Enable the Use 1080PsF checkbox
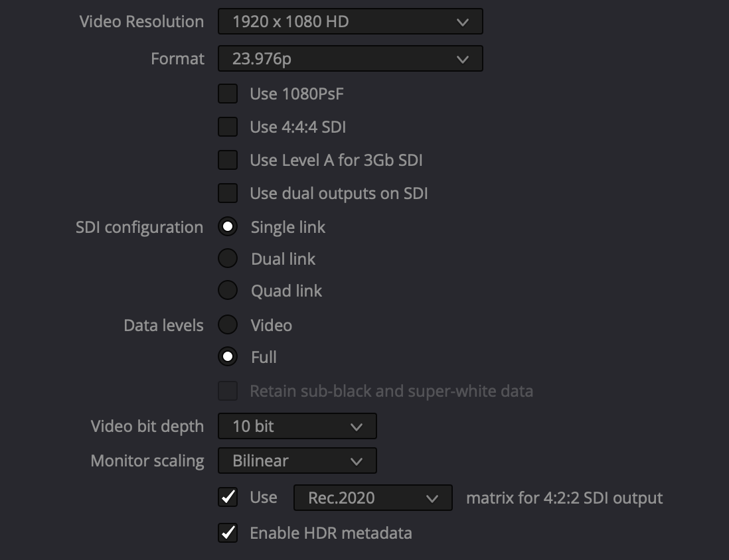The image size is (729, 560). pyautogui.click(x=228, y=94)
